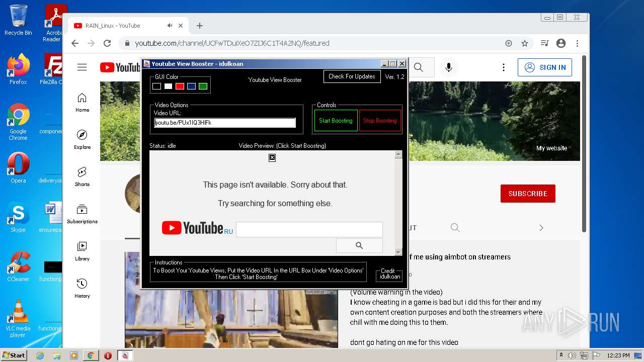Click the Chrome taskbar icon
This screenshot has width=644, height=362.
click(91, 355)
